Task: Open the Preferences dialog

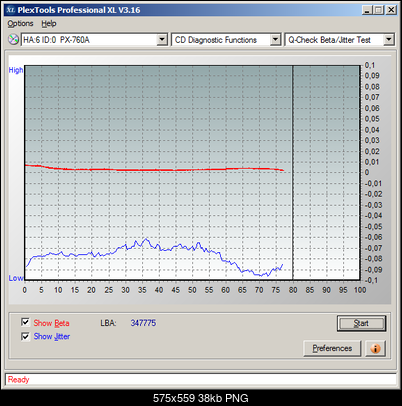Action: [x=332, y=348]
